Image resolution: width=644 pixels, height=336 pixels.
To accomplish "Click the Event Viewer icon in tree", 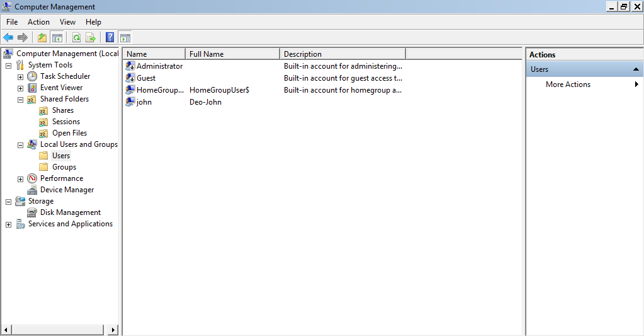I will pyautogui.click(x=32, y=88).
